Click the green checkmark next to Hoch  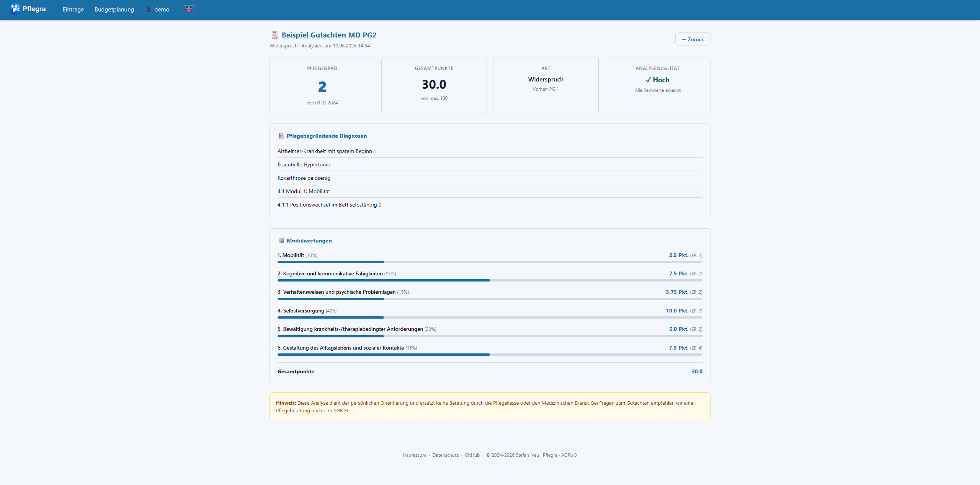click(x=648, y=80)
